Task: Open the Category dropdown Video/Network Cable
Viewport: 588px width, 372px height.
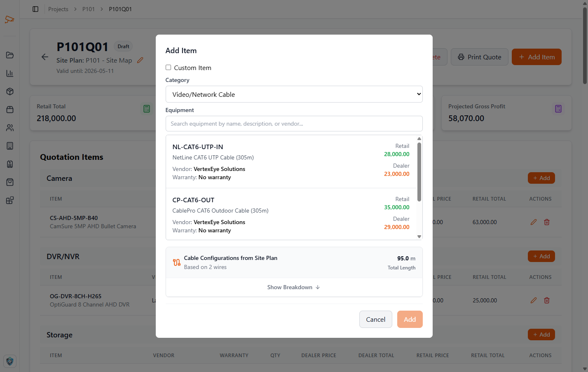Action: coord(294,94)
